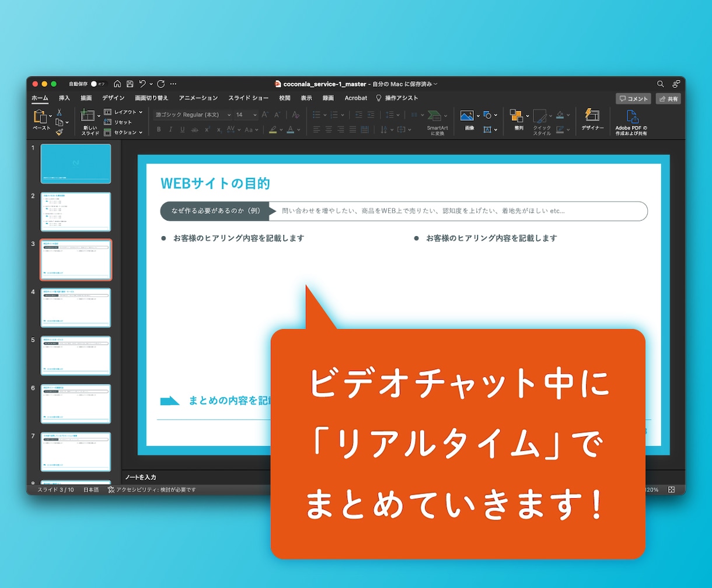The image size is (712, 588).
Task: Click the Undo arrow icon
Action: point(142,84)
